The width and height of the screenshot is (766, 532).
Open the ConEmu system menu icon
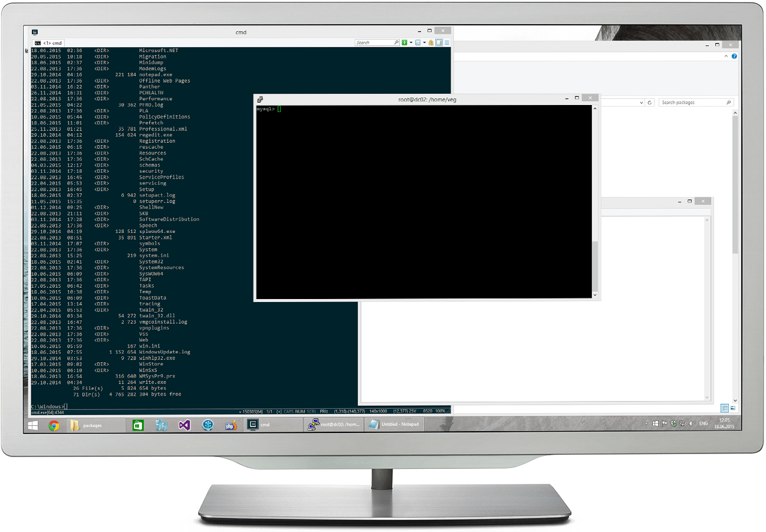(35, 32)
